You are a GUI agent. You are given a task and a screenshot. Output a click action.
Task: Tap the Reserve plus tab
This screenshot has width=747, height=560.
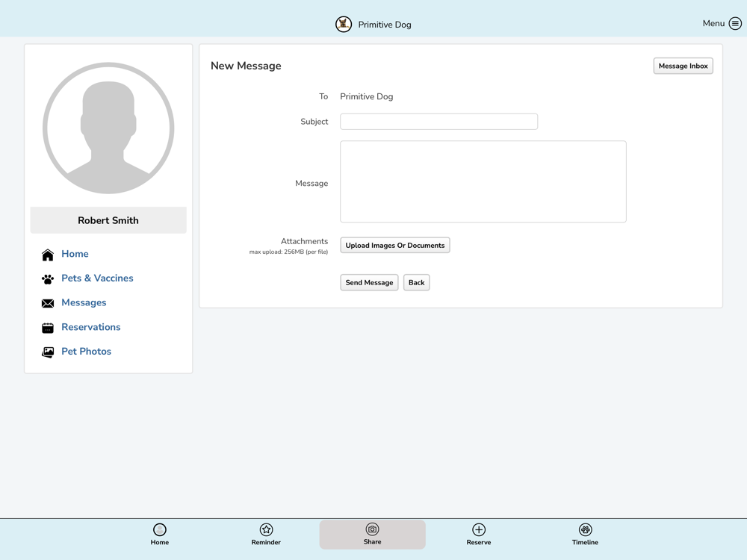point(478,535)
